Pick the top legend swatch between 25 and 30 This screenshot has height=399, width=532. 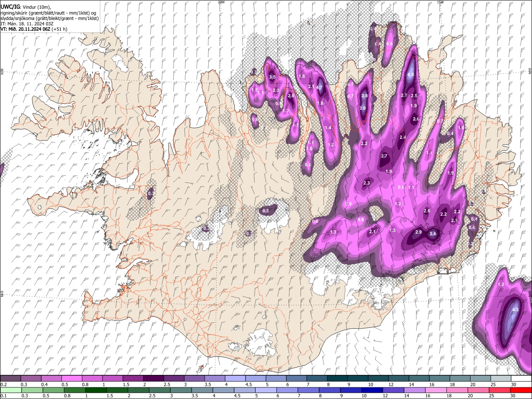pyautogui.click(x=500, y=378)
